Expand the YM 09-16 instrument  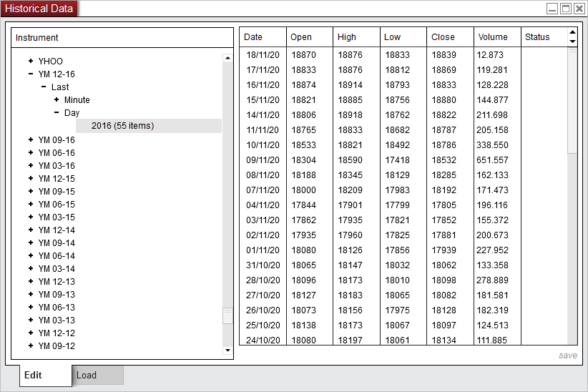click(31, 139)
